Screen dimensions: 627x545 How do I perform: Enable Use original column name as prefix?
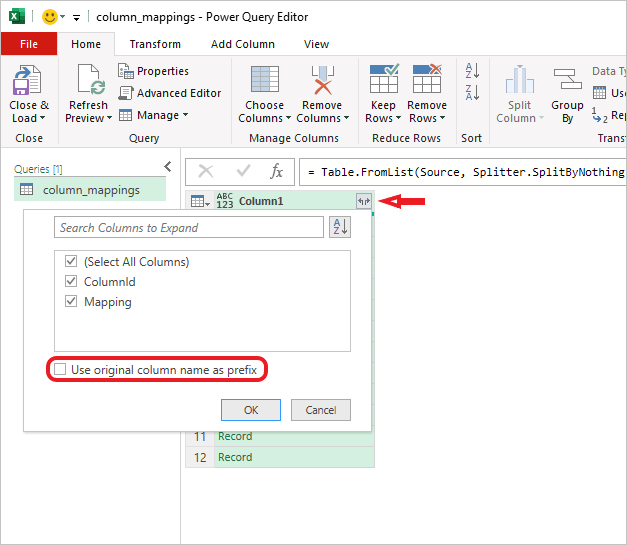pos(60,369)
